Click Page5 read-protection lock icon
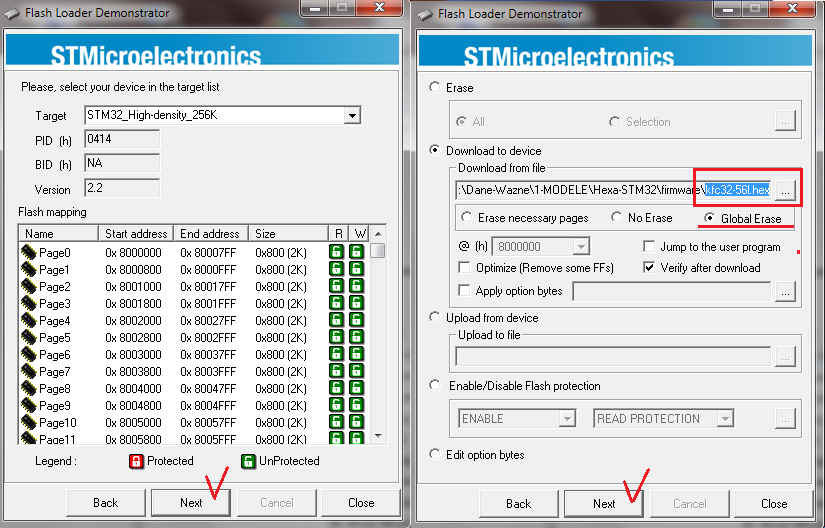The height and width of the screenshot is (528, 825). pyautogui.click(x=337, y=338)
